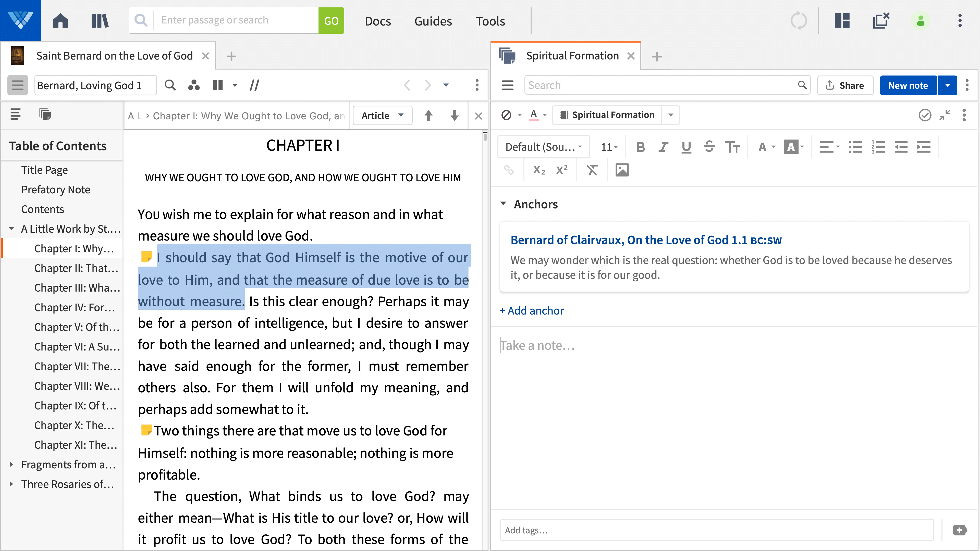Open the Bernard of Clairvaux anchor link
The width and height of the screenshot is (980, 551).
click(646, 240)
